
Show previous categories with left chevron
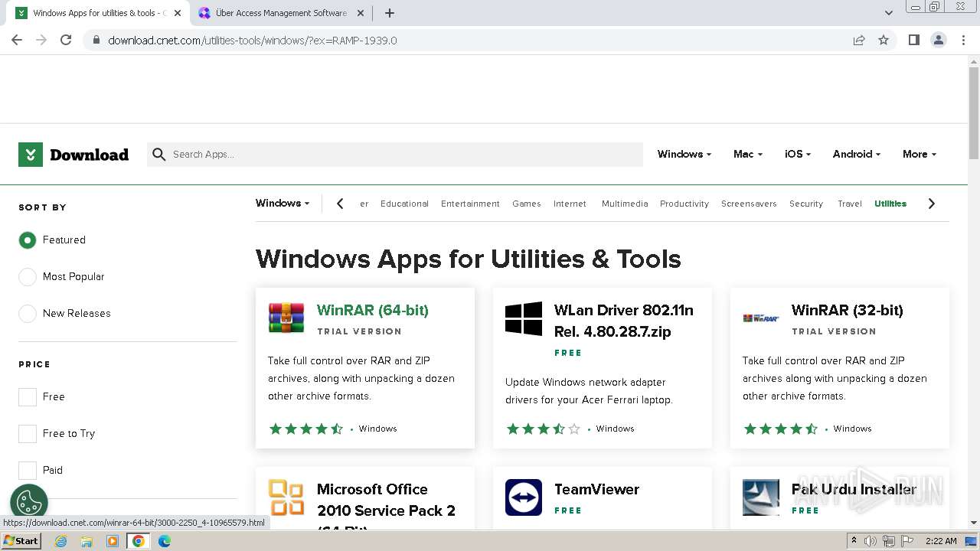(340, 204)
